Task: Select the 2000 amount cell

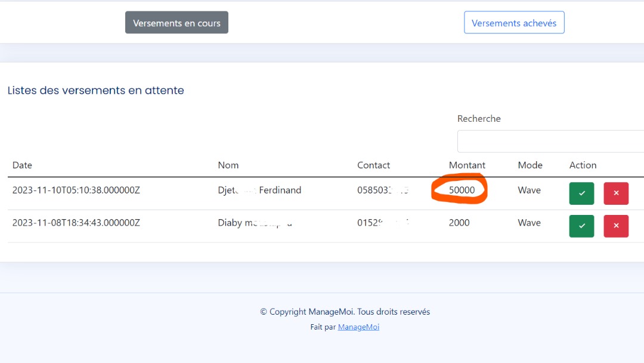Action: point(459,223)
